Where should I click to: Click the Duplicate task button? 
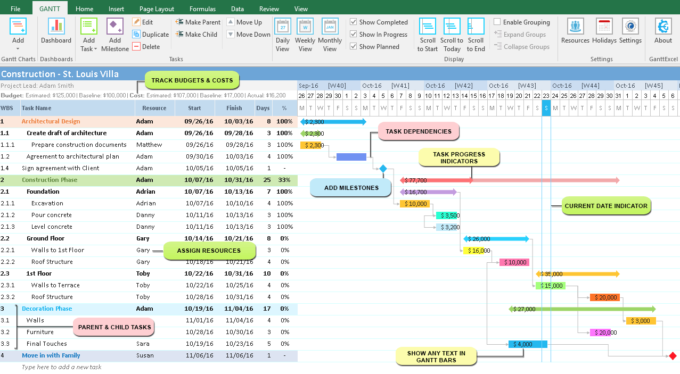pos(150,34)
